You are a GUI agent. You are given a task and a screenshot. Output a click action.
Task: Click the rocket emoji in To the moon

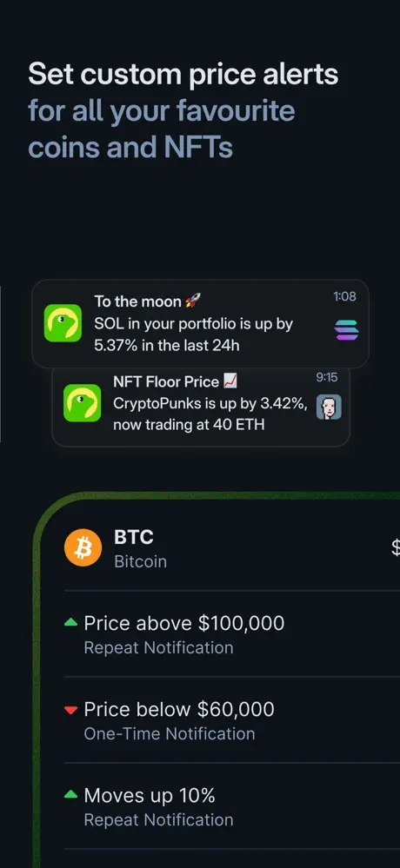pos(193,301)
